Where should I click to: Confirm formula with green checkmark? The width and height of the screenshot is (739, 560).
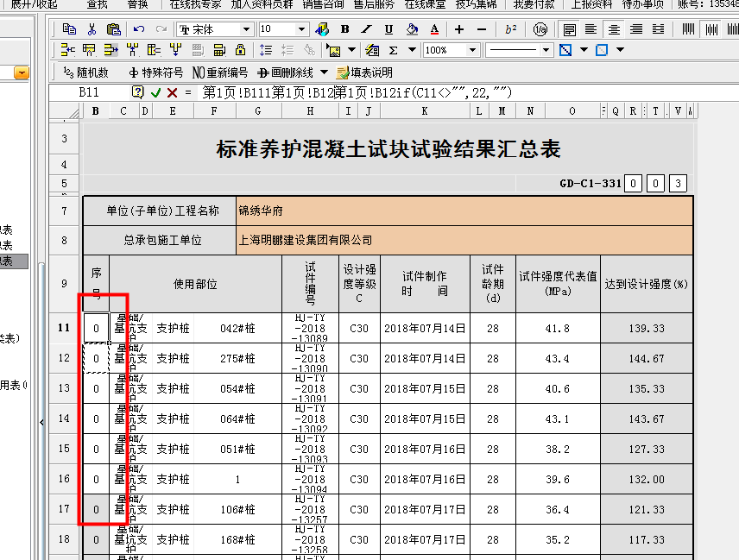[x=155, y=92]
